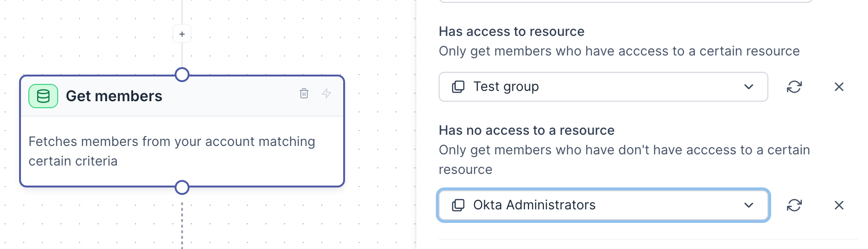Click the "Has no access to a resource" heading
868x249 pixels.
pyautogui.click(x=526, y=130)
